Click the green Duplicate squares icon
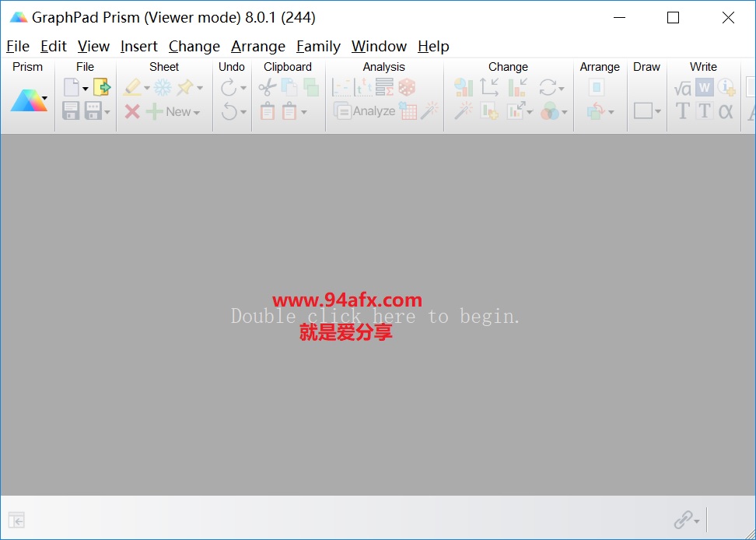Viewport: 756px width, 540px height. point(311,87)
